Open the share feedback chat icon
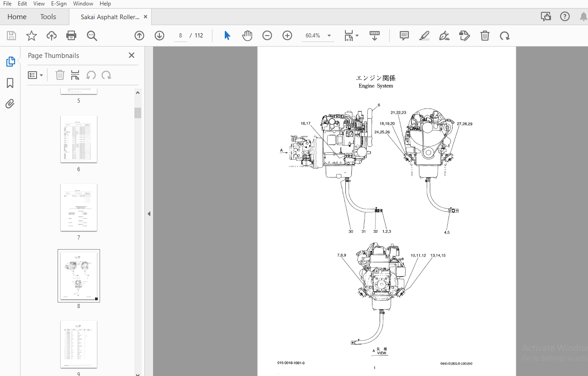The image size is (588, 376). coord(546,17)
